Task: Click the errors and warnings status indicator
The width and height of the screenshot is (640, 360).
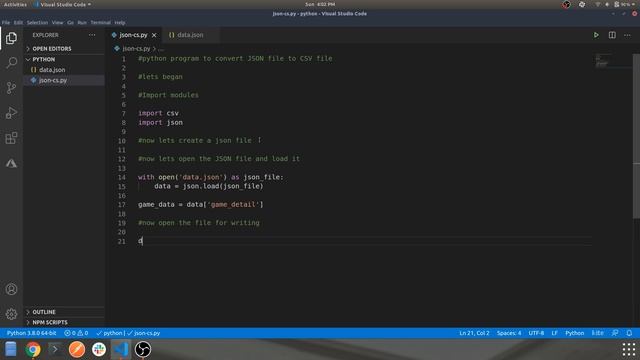Action: (76, 333)
